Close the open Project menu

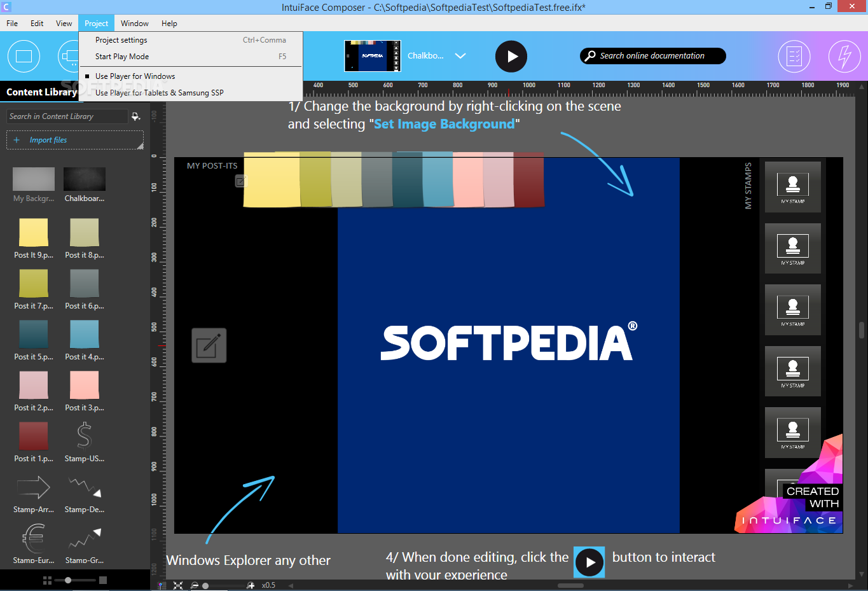97,24
